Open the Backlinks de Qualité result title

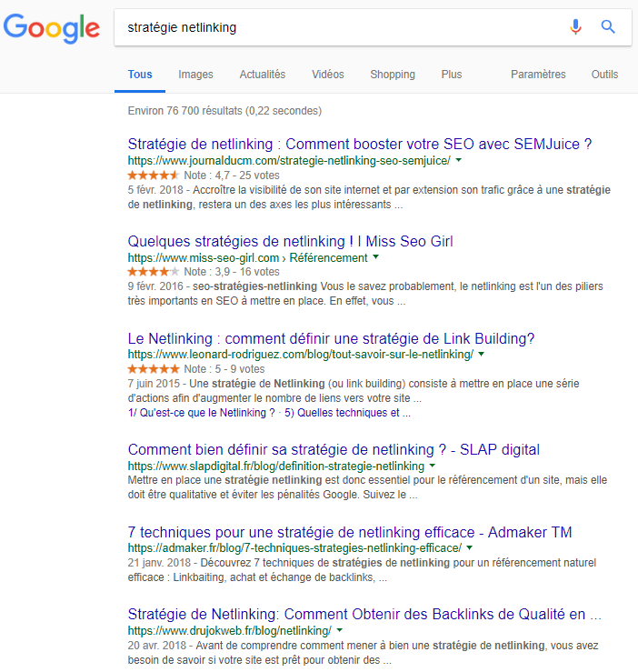click(x=364, y=614)
